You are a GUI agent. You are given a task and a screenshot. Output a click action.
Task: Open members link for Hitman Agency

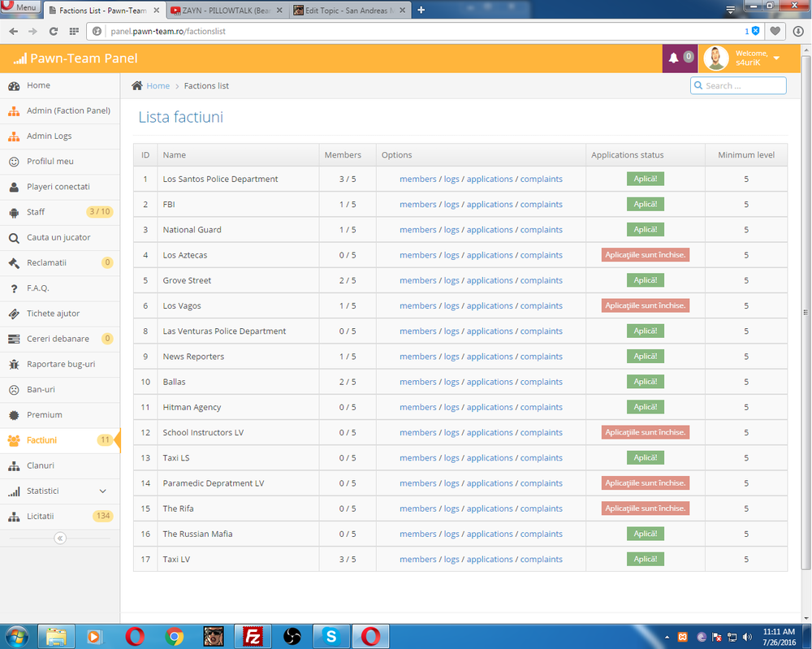(x=418, y=407)
